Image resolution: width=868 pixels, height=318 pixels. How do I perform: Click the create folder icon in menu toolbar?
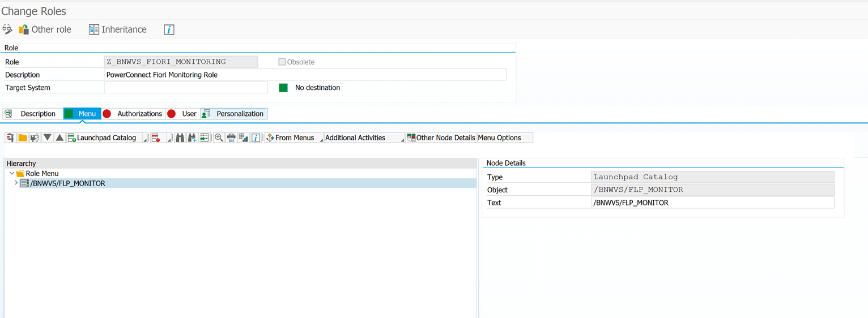coord(23,138)
